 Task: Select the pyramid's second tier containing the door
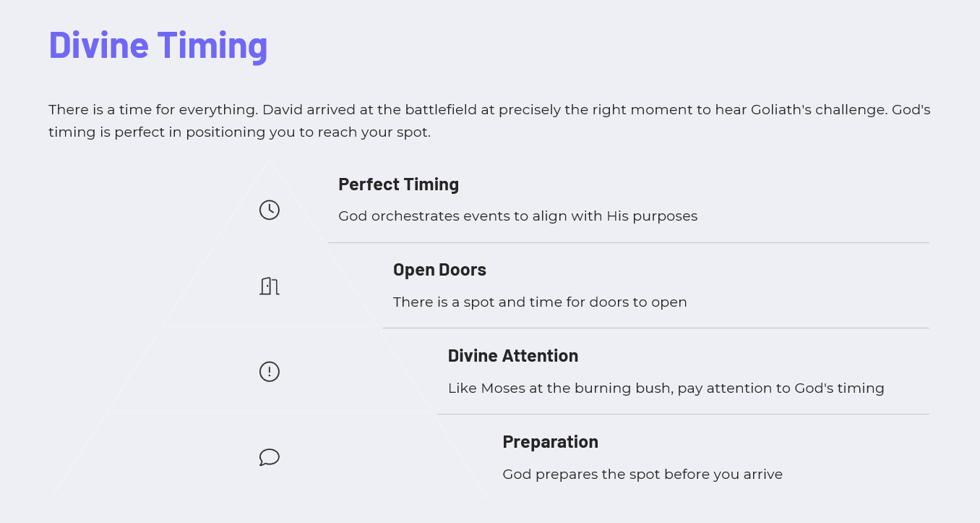click(270, 284)
